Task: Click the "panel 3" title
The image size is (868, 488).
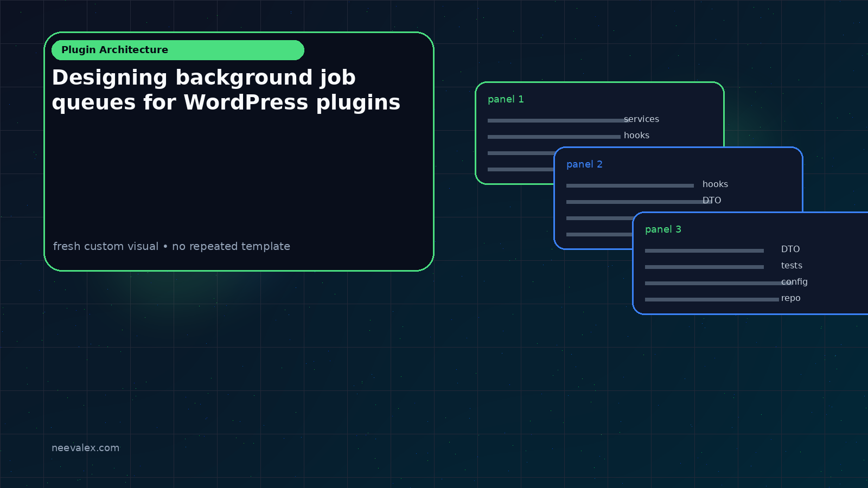Action: point(663,229)
